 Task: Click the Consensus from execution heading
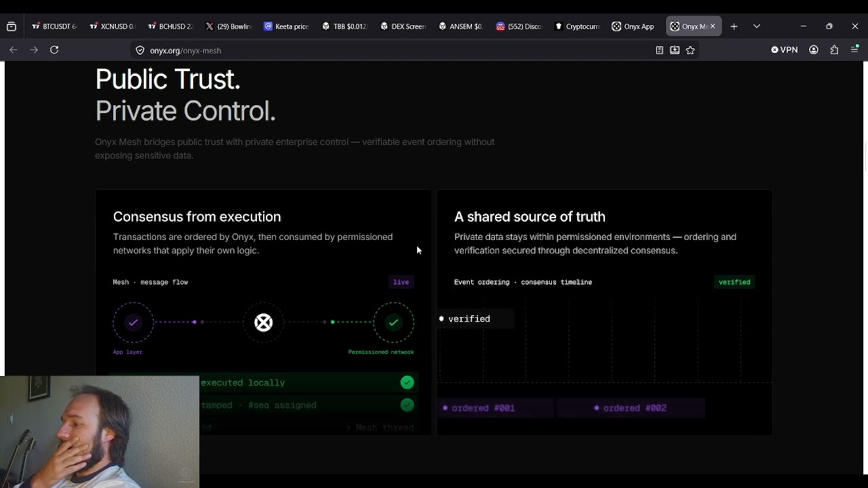point(197,217)
